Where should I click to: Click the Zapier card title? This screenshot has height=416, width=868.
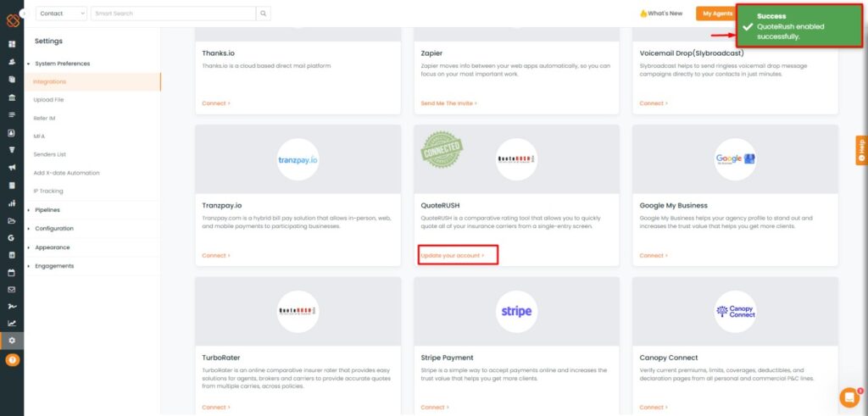(x=431, y=53)
